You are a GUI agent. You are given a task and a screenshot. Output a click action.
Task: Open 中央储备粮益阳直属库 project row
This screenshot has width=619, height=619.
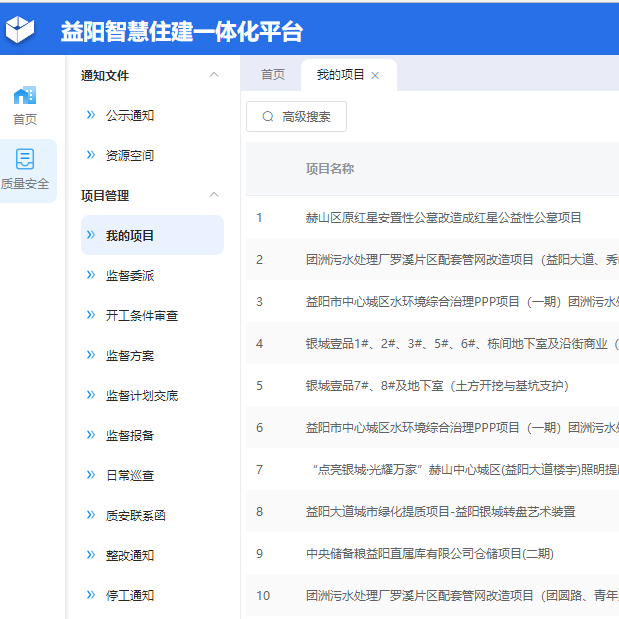coord(429,553)
